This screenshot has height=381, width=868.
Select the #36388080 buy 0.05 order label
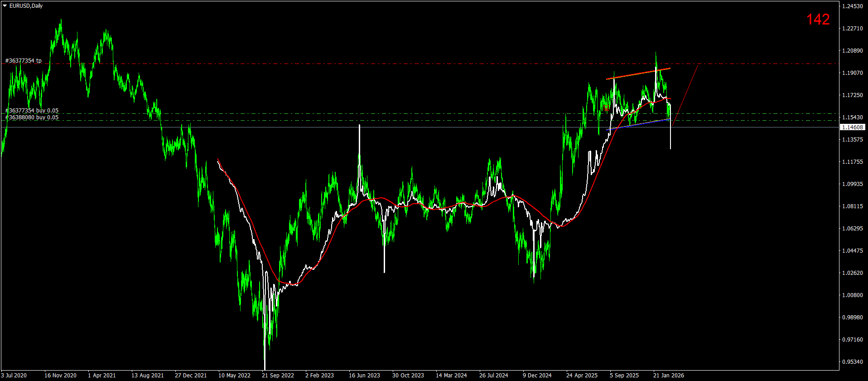[x=32, y=117]
